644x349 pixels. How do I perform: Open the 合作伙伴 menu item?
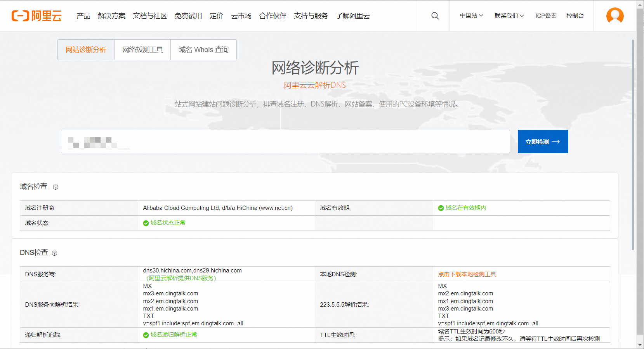[x=273, y=16]
